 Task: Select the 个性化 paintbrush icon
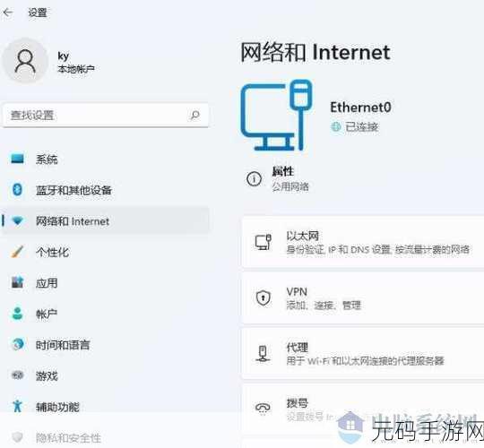(x=17, y=252)
